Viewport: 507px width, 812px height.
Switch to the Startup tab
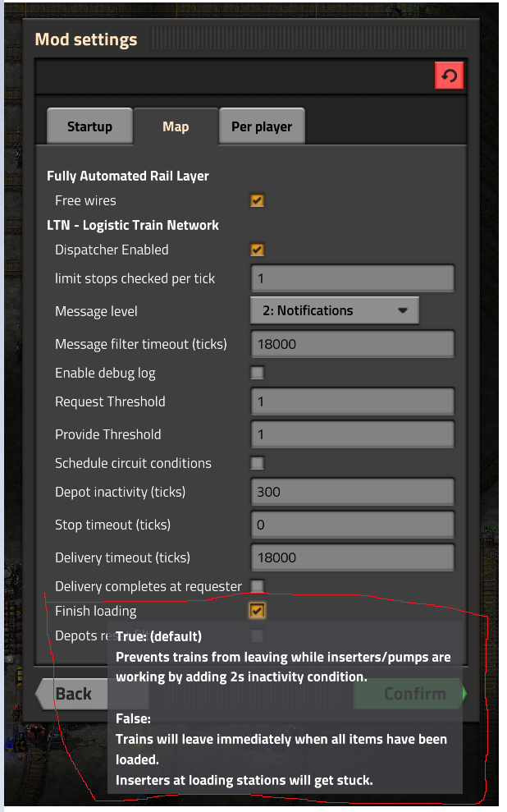[x=89, y=126]
